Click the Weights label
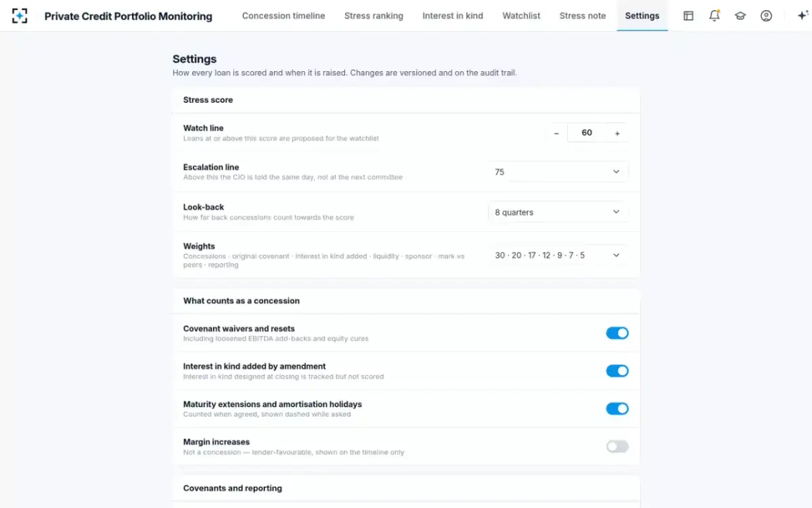This screenshot has width=812, height=508. (x=199, y=247)
